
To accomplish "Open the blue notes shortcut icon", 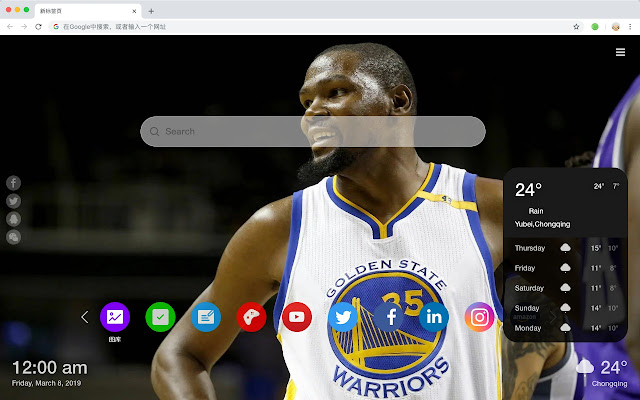I will click(x=206, y=317).
